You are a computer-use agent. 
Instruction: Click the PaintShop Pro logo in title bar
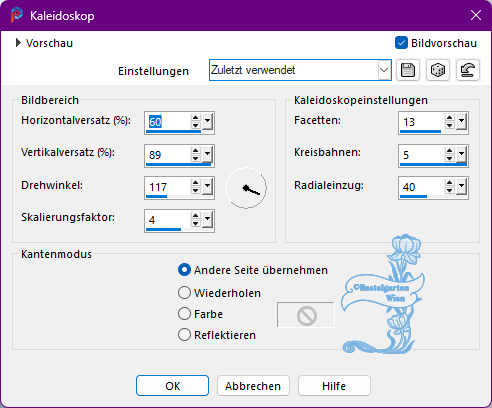click(16, 15)
